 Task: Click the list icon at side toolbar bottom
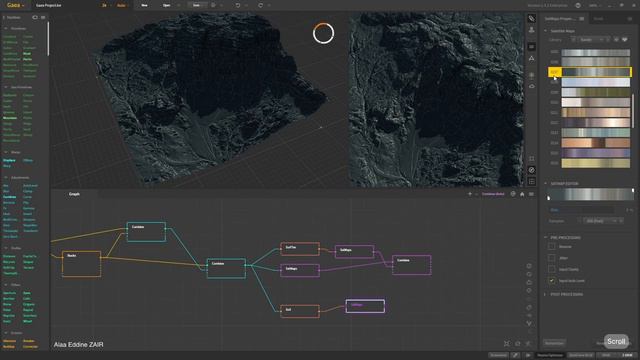pyautogui.click(x=531, y=181)
